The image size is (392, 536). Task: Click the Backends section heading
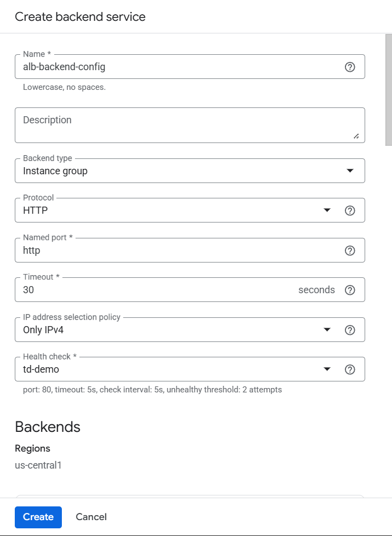(x=48, y=427)
